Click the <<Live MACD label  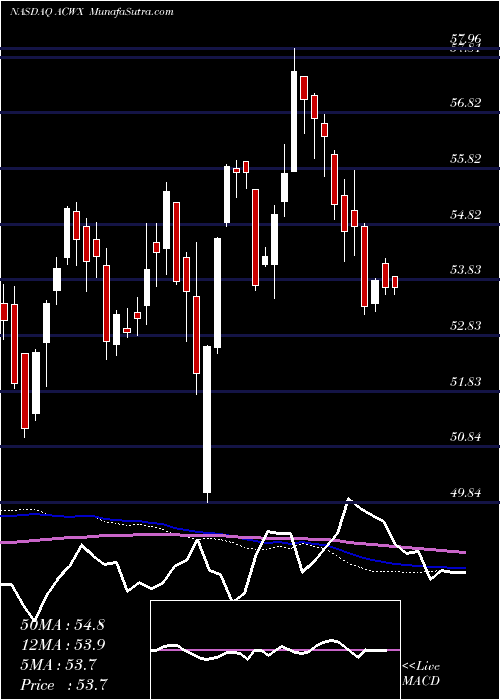(421, 674)
